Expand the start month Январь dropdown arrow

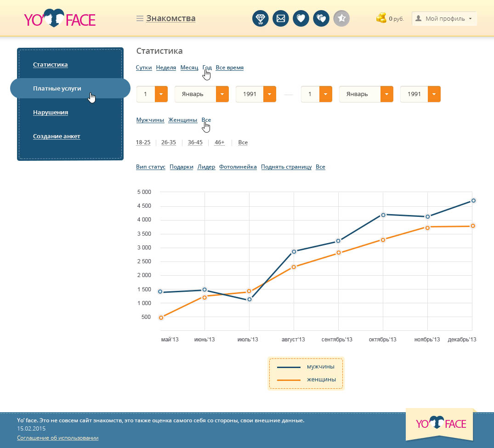point(222,94)
